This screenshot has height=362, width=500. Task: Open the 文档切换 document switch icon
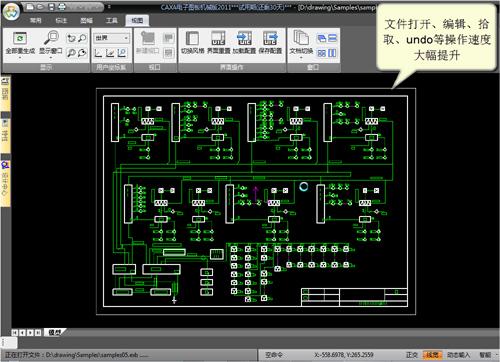click(x=301, y=38)
